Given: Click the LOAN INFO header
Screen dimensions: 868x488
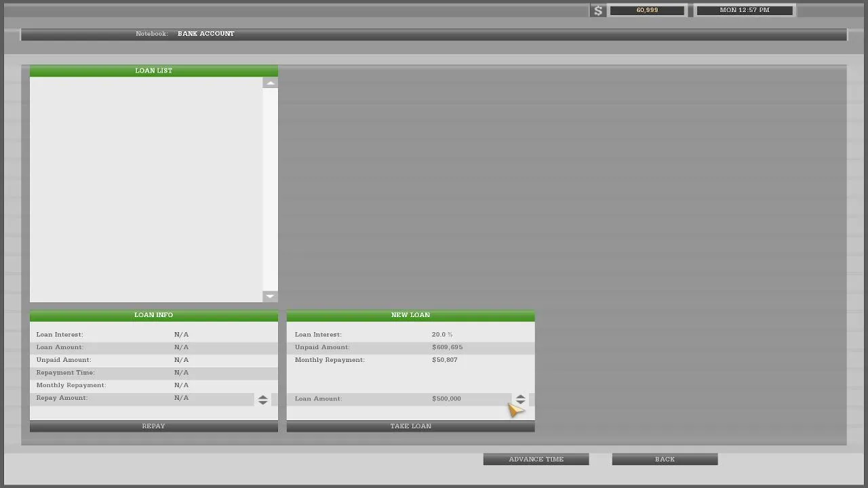Looking at the screenshot, I should point(154,315).
